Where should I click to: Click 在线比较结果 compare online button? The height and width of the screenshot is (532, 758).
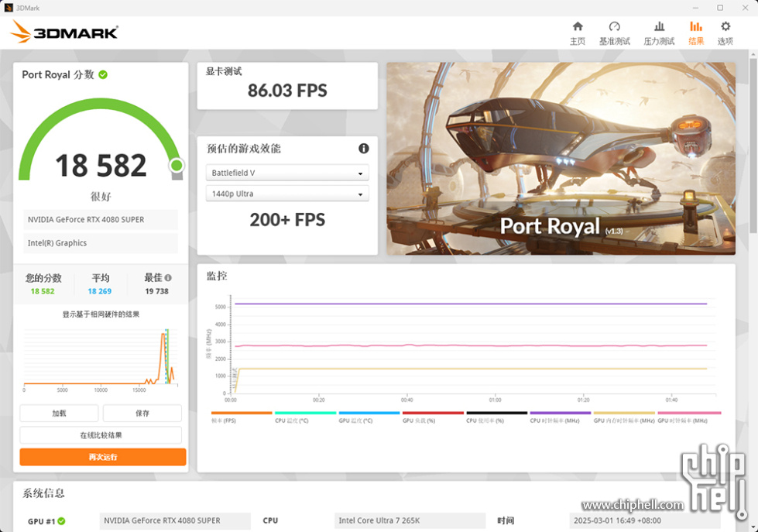click(101, 434)
